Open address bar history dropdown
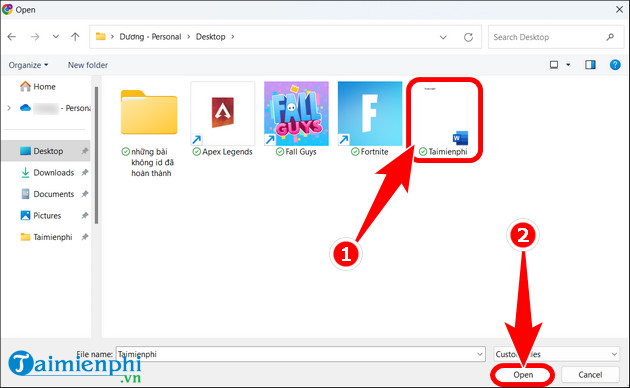This screenshot has width=630, height=388. pyautogui.click(x=443, y=37)
